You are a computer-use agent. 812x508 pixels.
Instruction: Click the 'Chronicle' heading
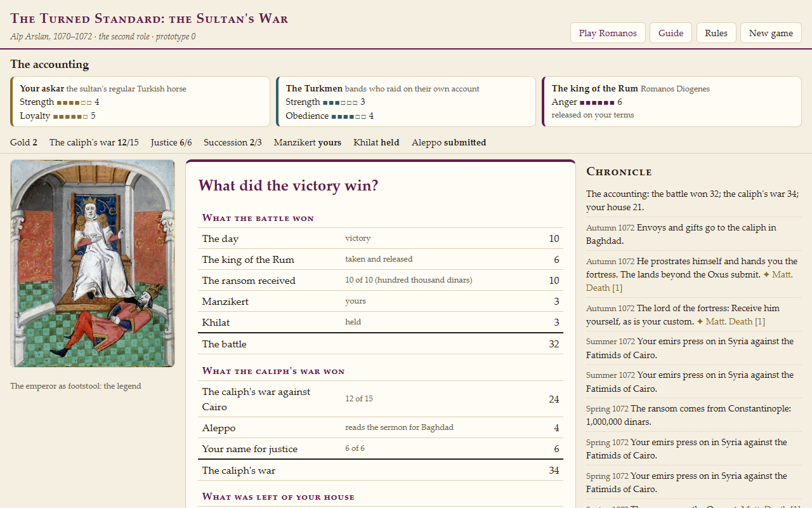coord(619,171)
